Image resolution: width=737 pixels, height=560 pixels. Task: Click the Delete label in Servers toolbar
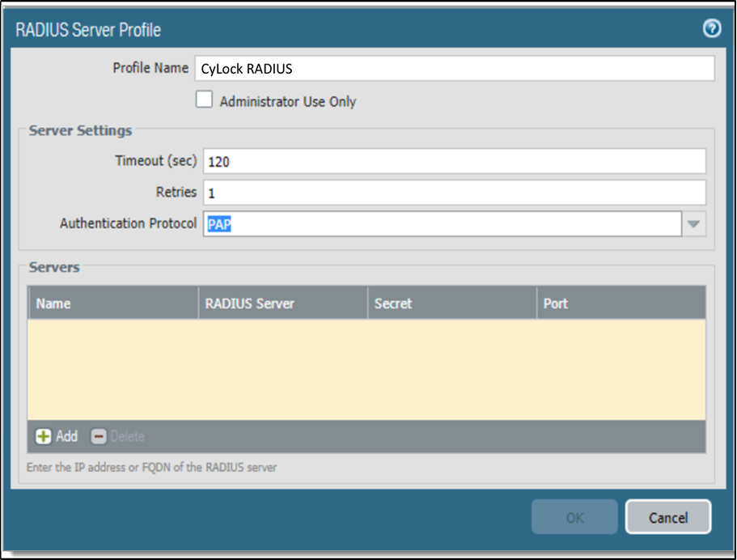point(127,436)
